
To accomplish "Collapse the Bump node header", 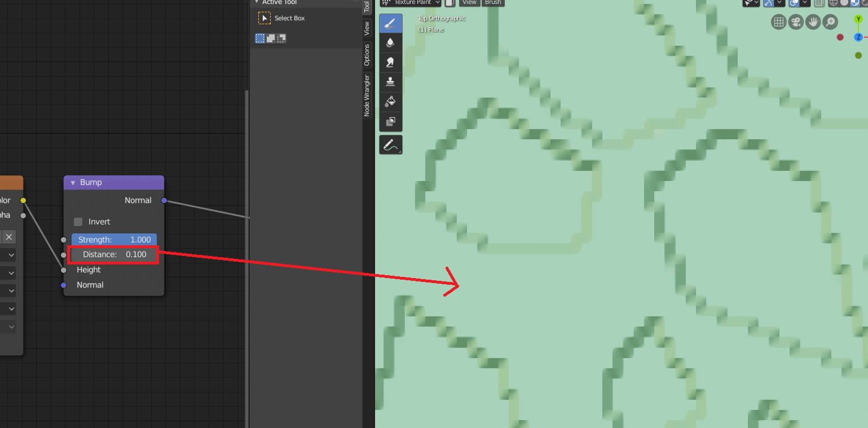I will pos(72,182).
